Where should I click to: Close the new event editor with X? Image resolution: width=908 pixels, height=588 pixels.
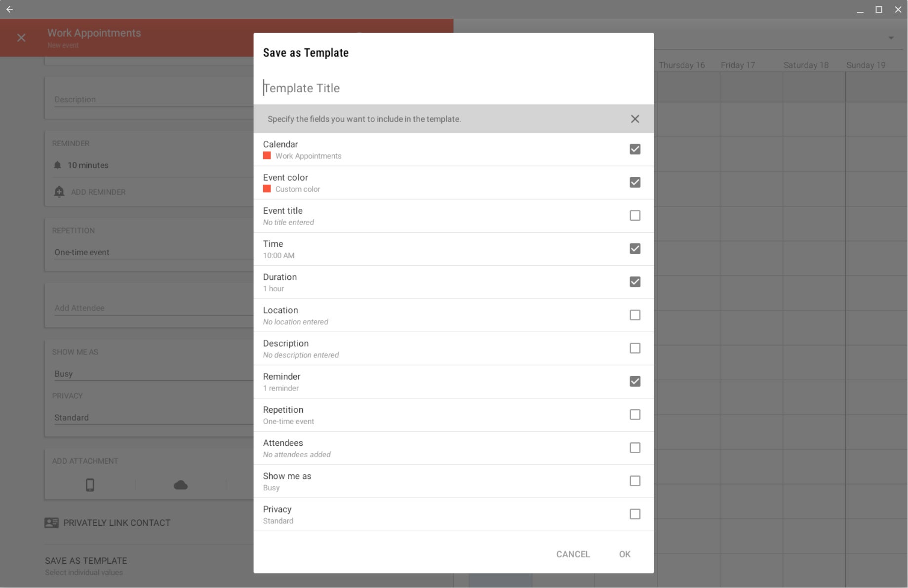pyautogui.click(x=21, y=38)
